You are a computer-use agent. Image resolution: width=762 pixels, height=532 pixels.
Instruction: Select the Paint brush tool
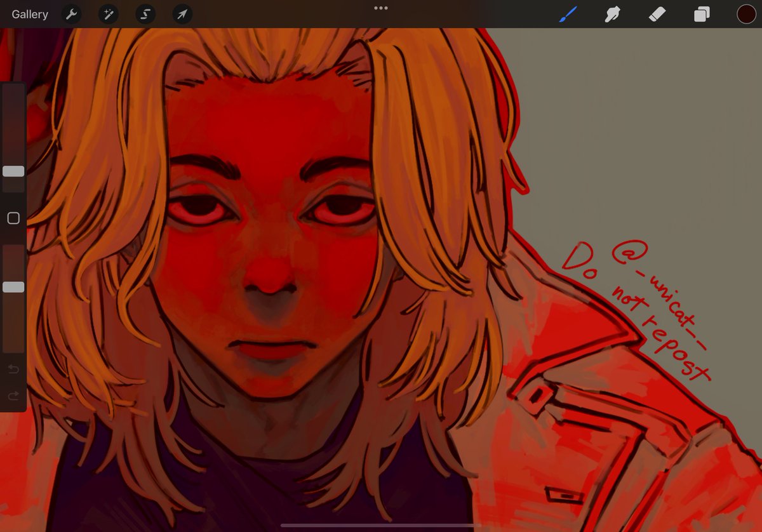tap(568, 14)
